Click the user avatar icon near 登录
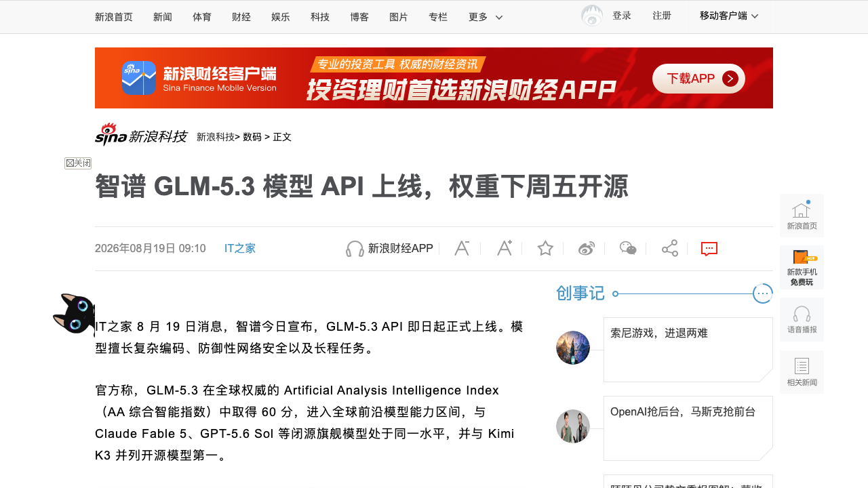Viewport: 868px width, 488px height. 592,16
